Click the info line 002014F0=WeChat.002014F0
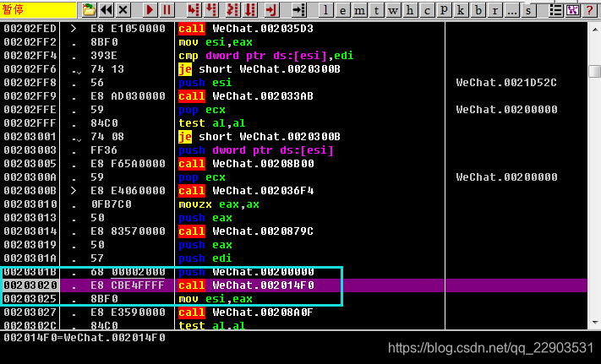This screenshot has width=601, height=364. click(x=85, y=338)
